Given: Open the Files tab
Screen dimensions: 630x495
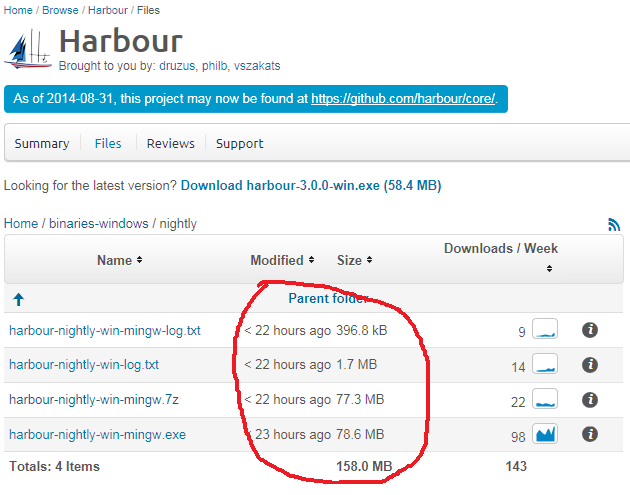Looking at the screenshot, I should click(x=108, y=143).
